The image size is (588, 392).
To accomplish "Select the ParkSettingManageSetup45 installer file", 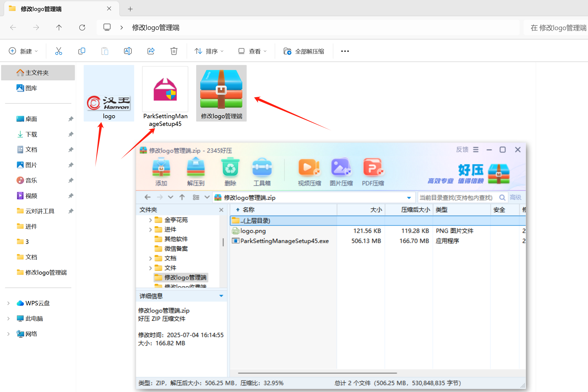I will [165, 97].
